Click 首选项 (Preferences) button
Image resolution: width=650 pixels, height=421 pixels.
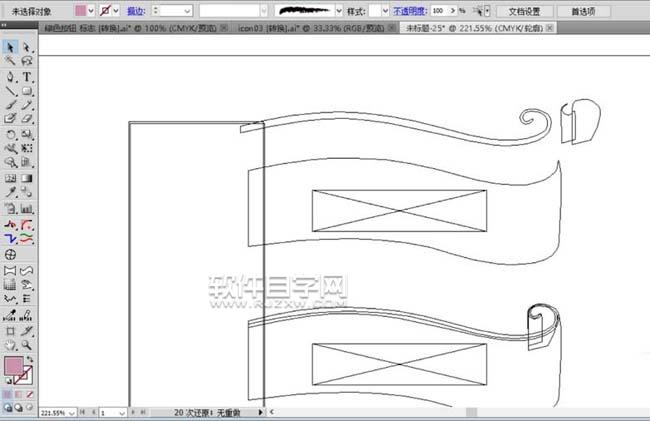(583, 11)
